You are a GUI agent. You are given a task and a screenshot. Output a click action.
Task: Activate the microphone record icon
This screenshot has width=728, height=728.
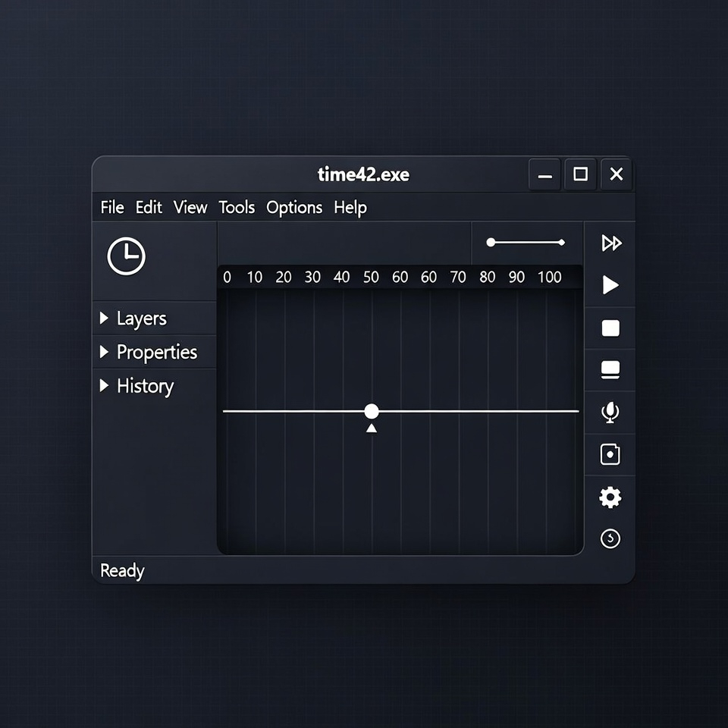pyautogui.click(x=610, y=412)
